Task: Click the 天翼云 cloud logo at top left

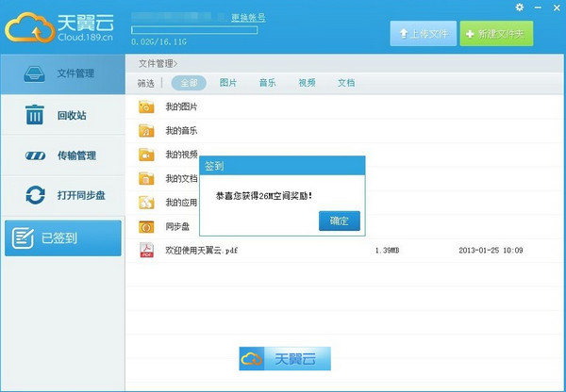Action: (x=60, y=28)
